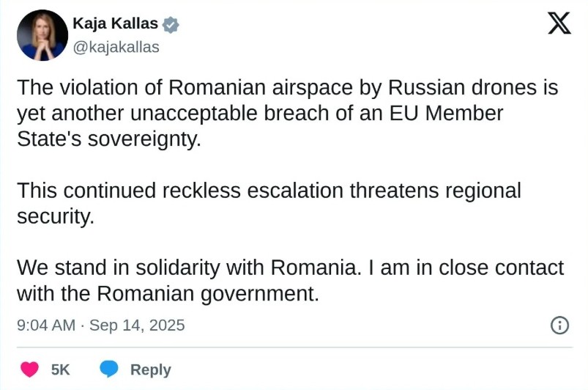The height and width of the screenshot is (390, 588).
Task: Click the 9:04 AM time in the timestamp
Action: [45, 325]
